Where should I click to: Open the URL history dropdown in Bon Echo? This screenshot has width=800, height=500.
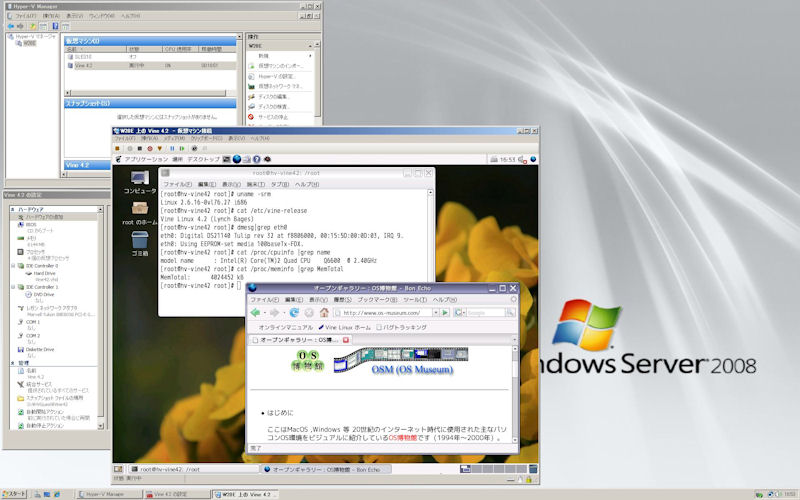pyautogui.click(x=436, y=312)
